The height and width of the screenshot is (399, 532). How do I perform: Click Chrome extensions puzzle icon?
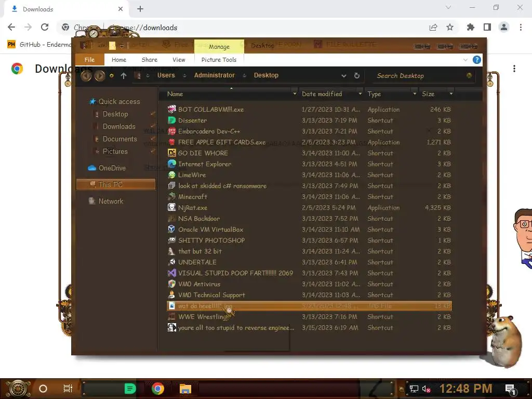coord(470,27)
